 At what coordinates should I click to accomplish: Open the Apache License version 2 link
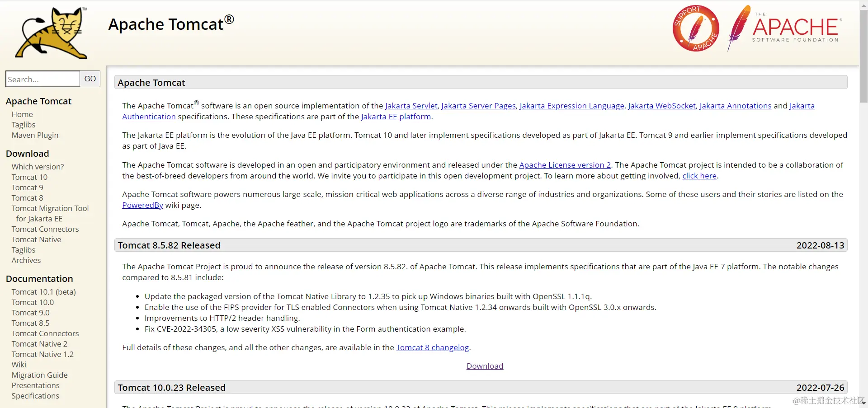click(565, 165)
